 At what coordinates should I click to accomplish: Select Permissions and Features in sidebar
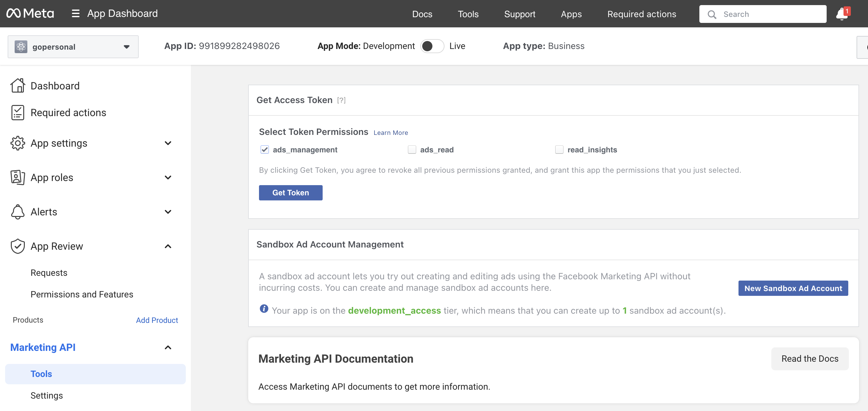[82, 295]
